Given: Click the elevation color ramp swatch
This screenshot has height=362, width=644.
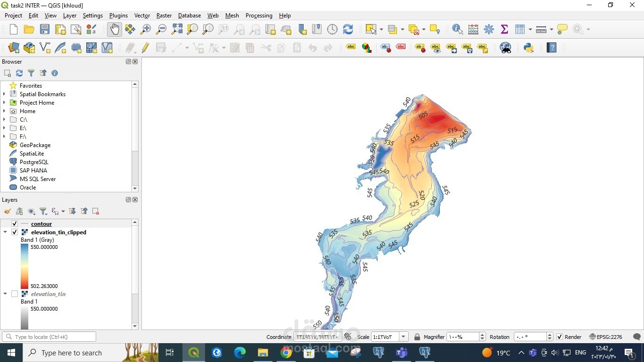Looking at the screenshot, I should pos(24,266).
